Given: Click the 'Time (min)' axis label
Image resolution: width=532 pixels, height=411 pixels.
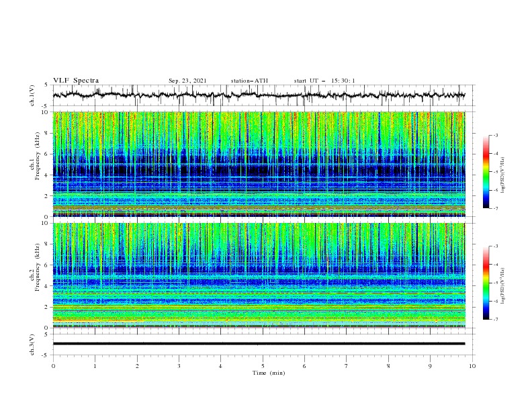Looking at the screenshot, I should pos(269,373).
